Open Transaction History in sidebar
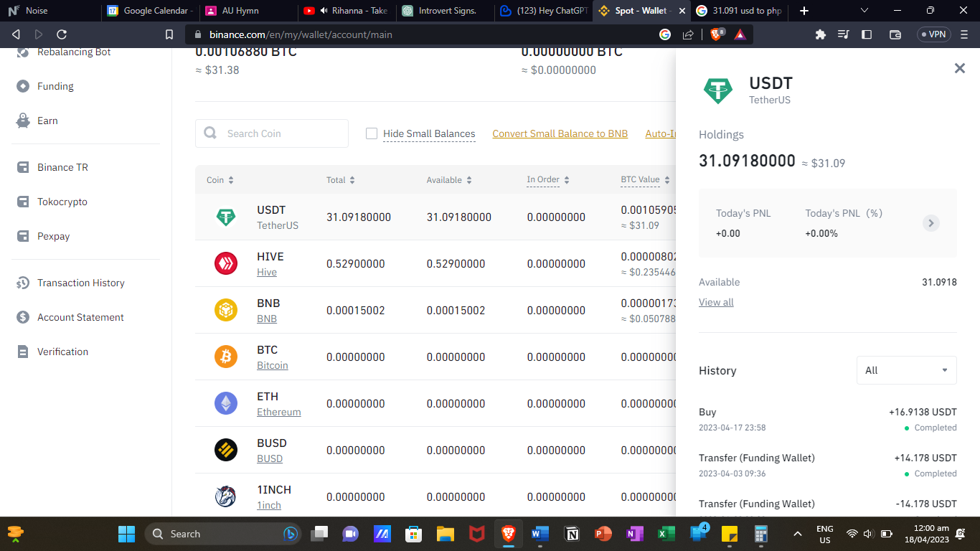Image resolution: width=980 pixels, height=551 pixels. (x=70, y=283)
